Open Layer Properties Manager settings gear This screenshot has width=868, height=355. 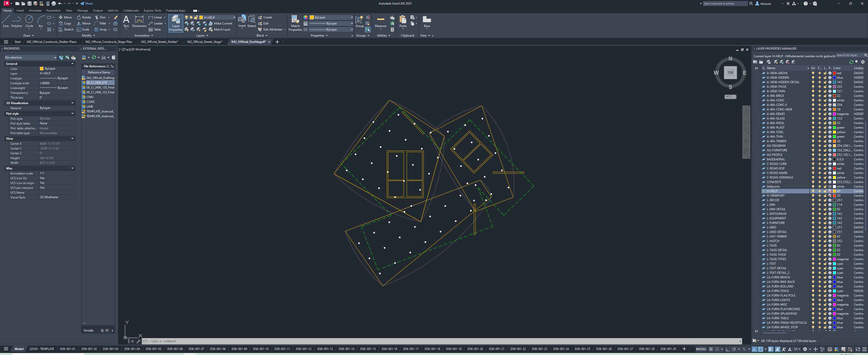coord(863,62)
